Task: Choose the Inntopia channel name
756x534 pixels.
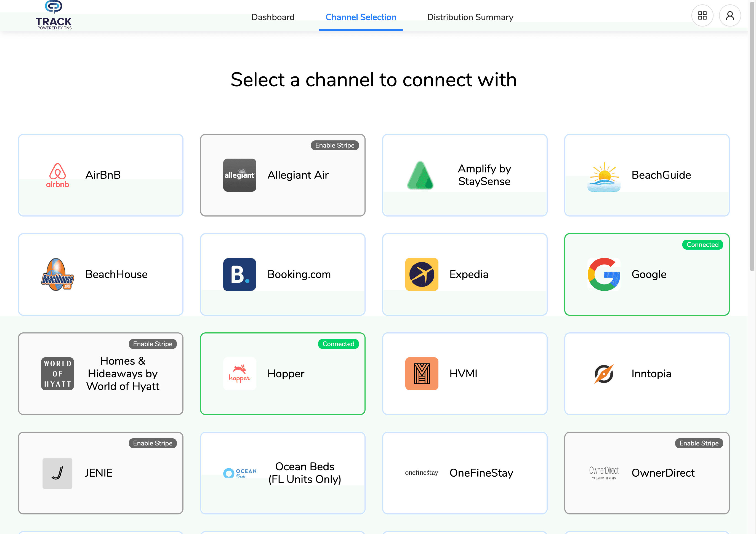Action: [651, 374]
